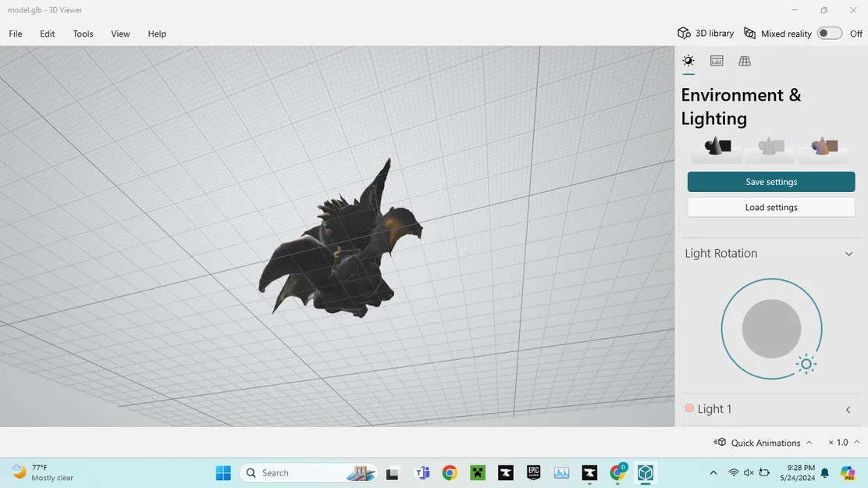
Task: Open the clock showing 9:28 PM
Action: click(797, 472)
